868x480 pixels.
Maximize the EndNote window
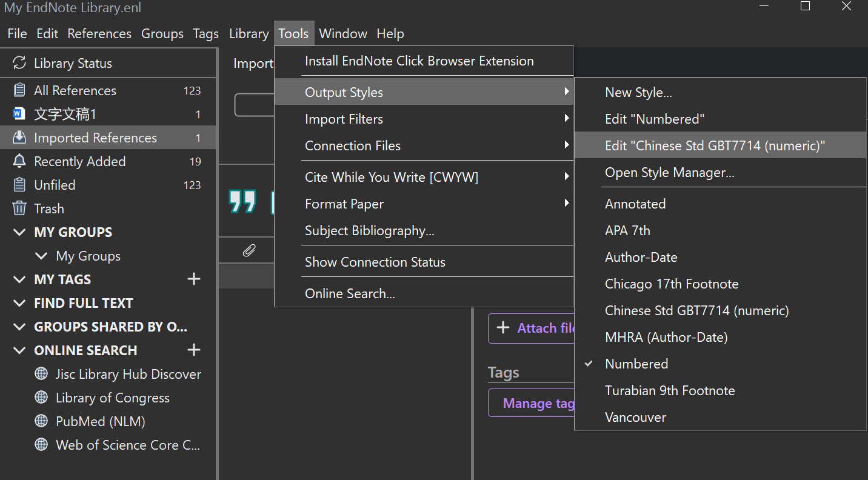(805, 7)
